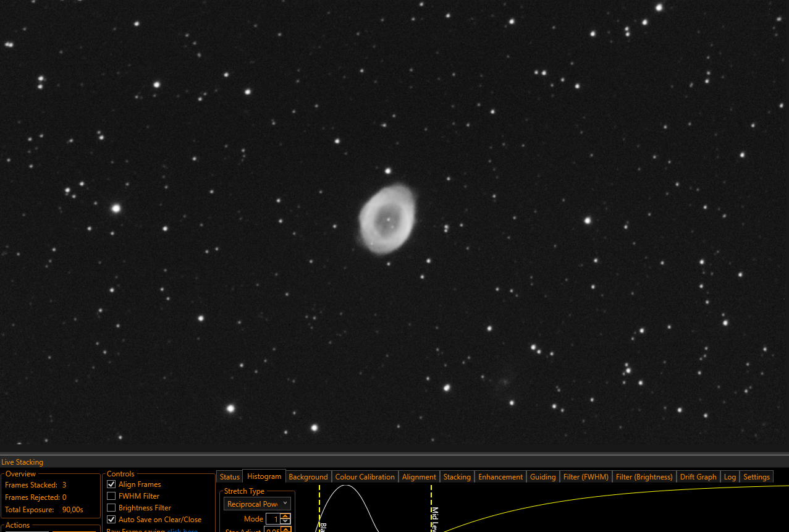Open the Stacking tab

click(x=457, y=477)
